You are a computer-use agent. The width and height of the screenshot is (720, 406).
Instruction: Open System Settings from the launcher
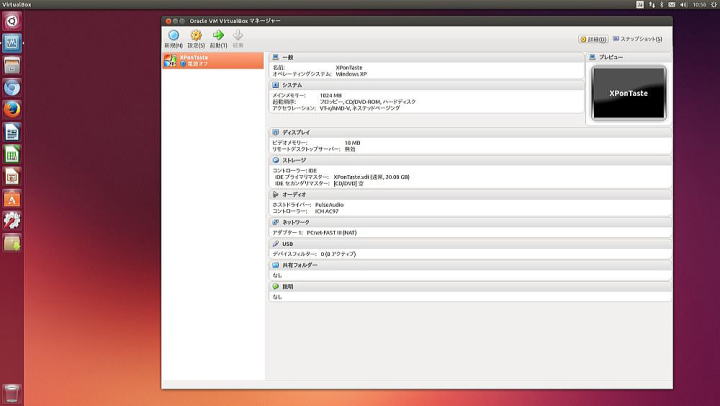pos(12,221)
